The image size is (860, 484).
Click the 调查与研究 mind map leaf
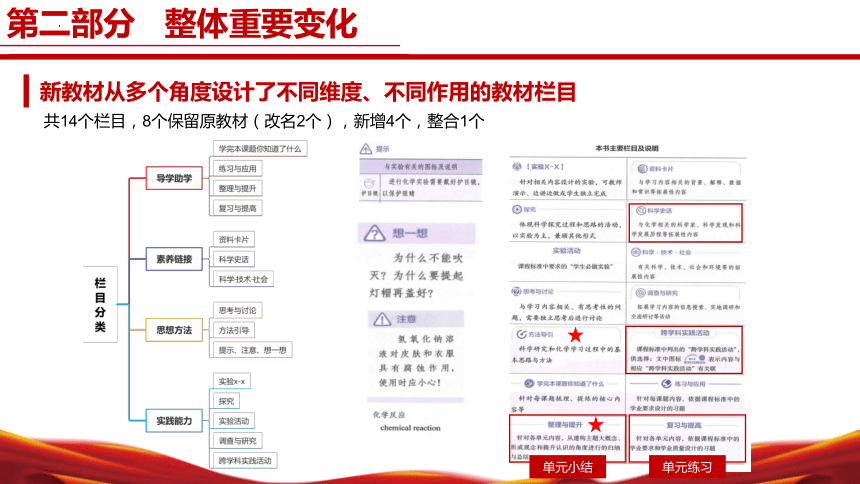[237, 440]
